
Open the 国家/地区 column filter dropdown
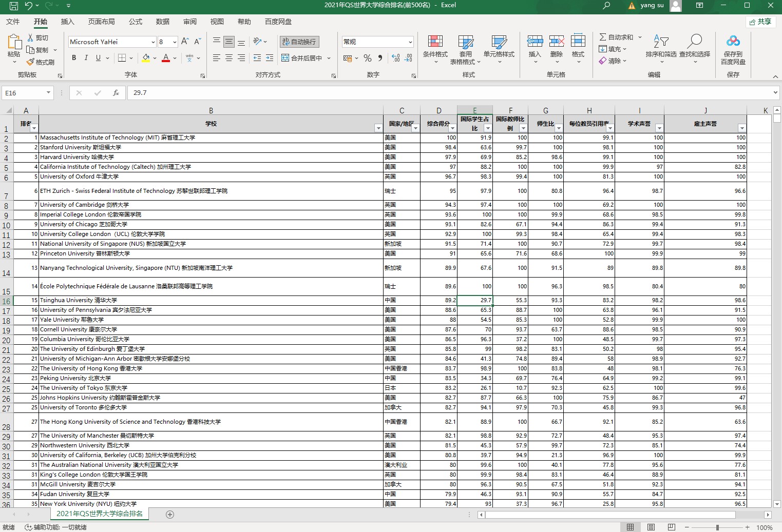(415, 128)
